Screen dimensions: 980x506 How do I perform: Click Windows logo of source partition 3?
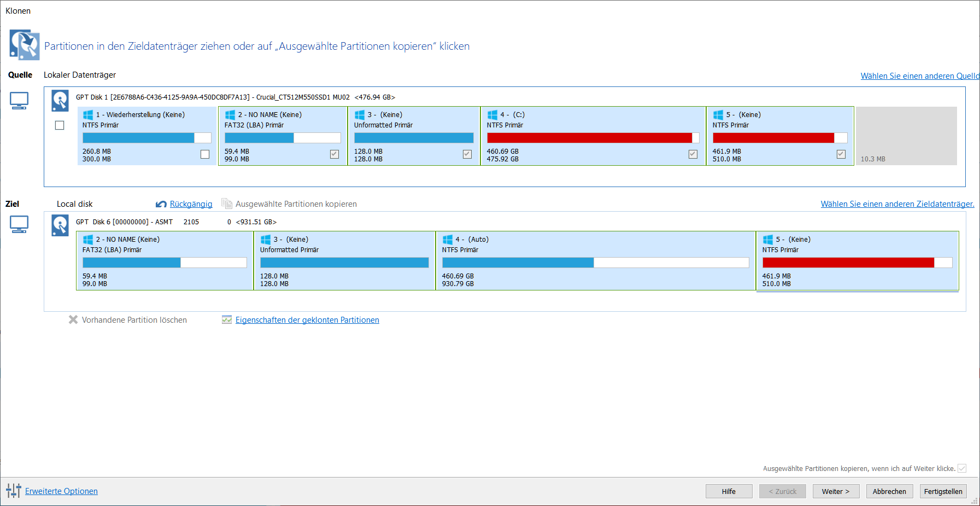[x=360, y=115]
